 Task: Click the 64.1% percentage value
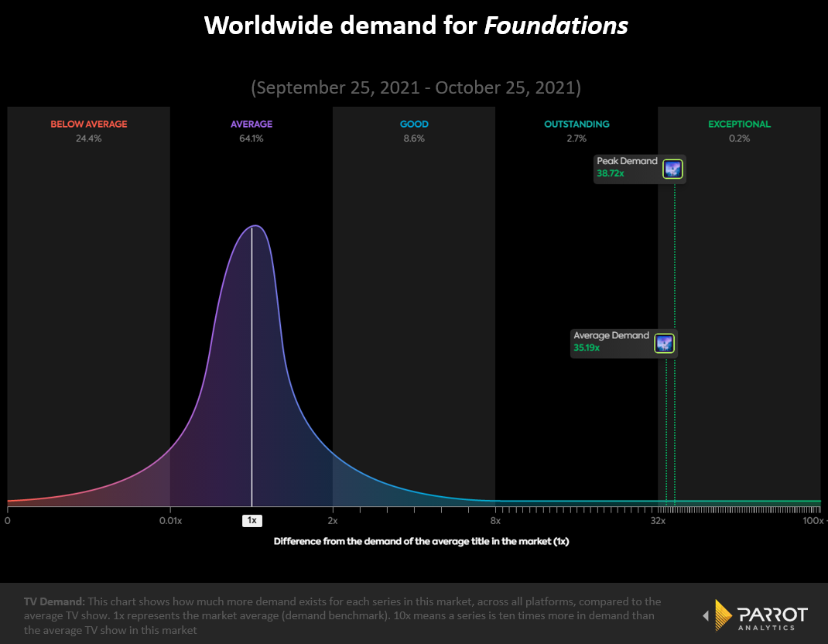point(251,139)
